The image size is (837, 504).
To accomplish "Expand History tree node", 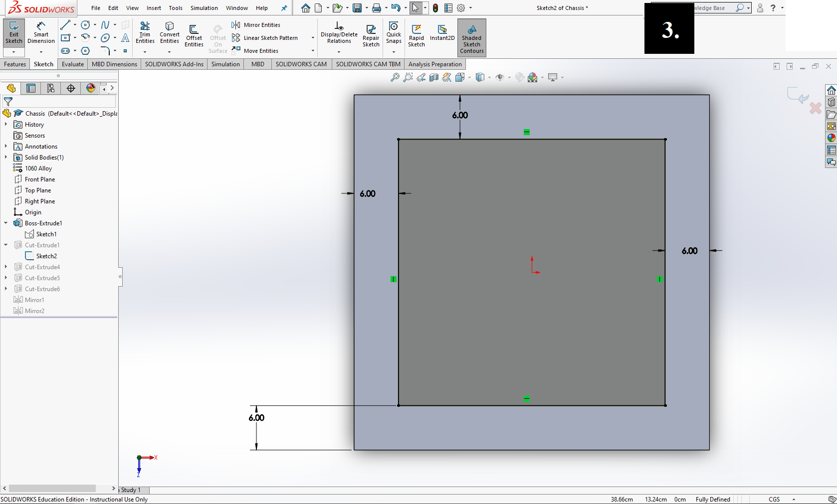I will (x=6, y=125).
